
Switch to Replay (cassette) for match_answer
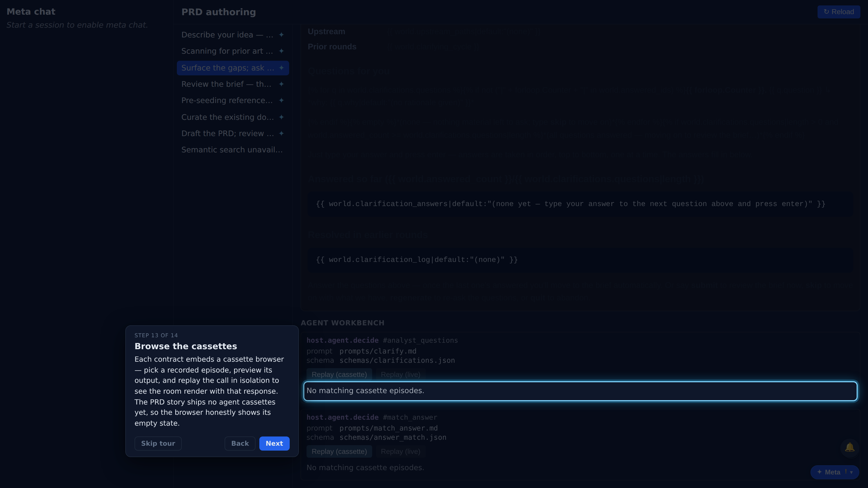(x=339, y=451)
